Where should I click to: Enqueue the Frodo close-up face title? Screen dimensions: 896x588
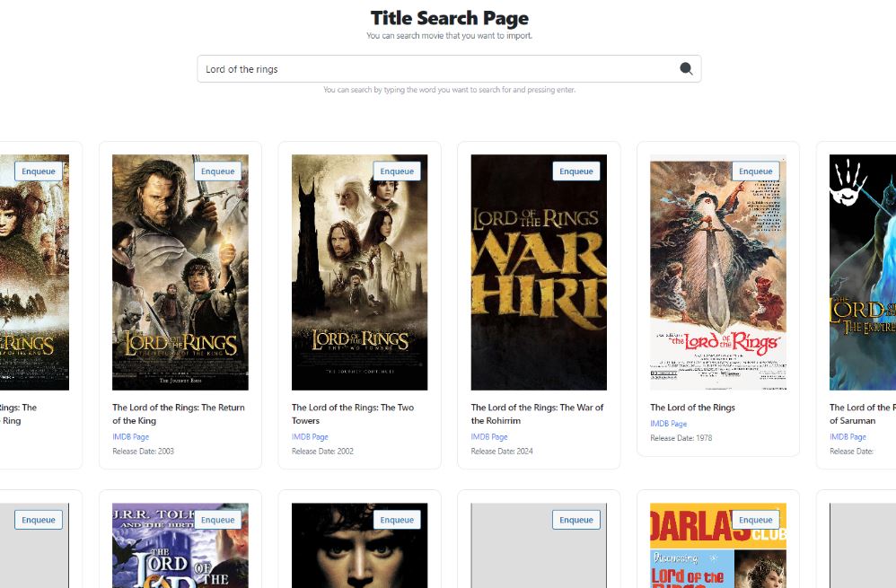click(397, 520)
